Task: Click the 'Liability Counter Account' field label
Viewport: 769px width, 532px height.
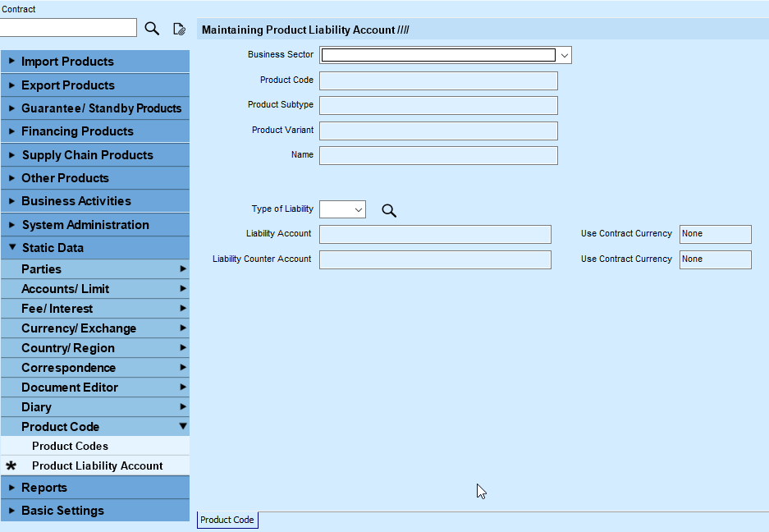Action: 262,259
